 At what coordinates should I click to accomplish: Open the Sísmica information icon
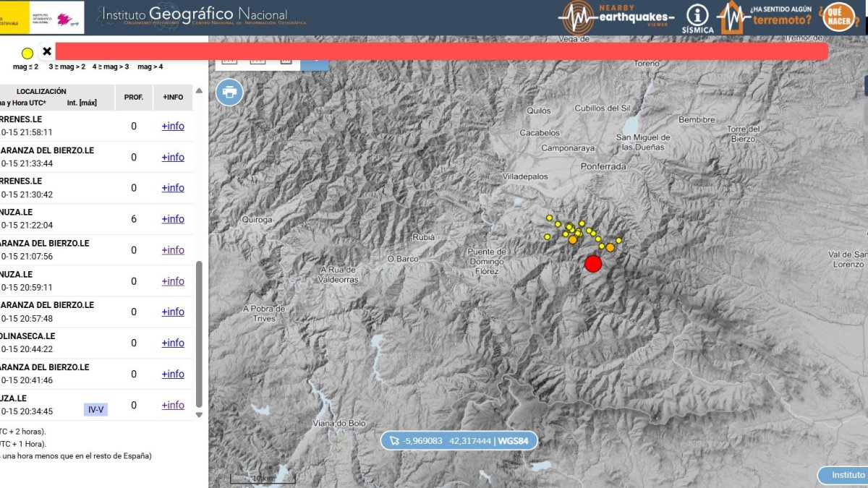coord(697,20)
